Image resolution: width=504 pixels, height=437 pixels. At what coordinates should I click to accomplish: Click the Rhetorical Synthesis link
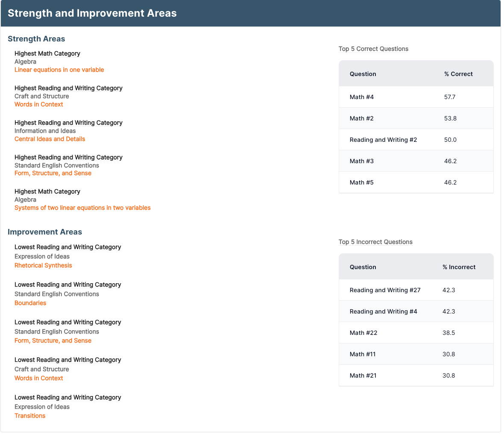point(43,265)
